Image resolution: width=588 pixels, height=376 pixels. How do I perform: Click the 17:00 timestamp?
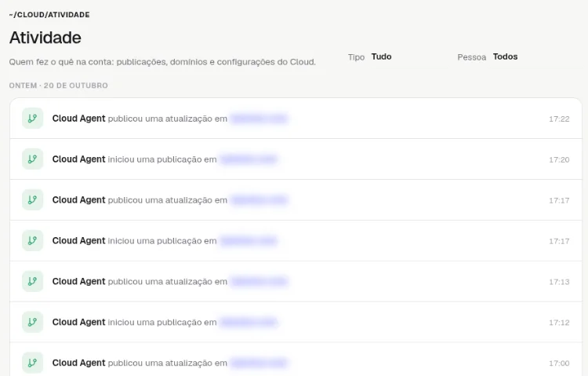pyautogui.click(x=559, y=363)
